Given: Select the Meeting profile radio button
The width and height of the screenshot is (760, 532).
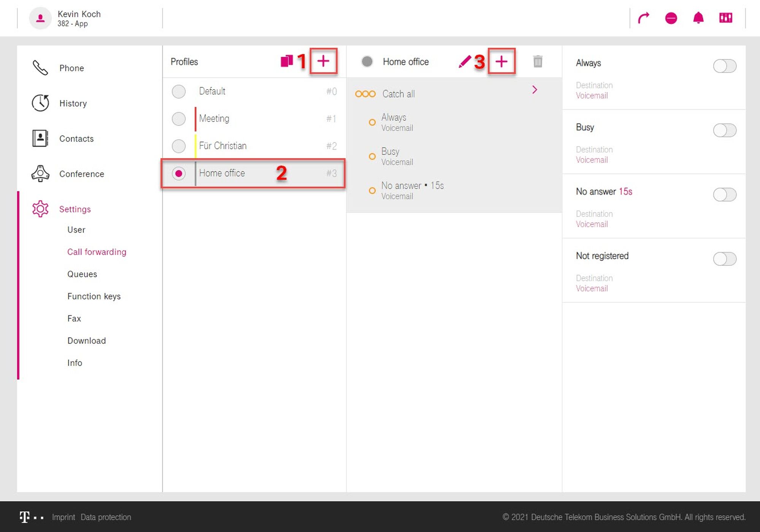Looking at the screenshot, I should tap(179, 119).
